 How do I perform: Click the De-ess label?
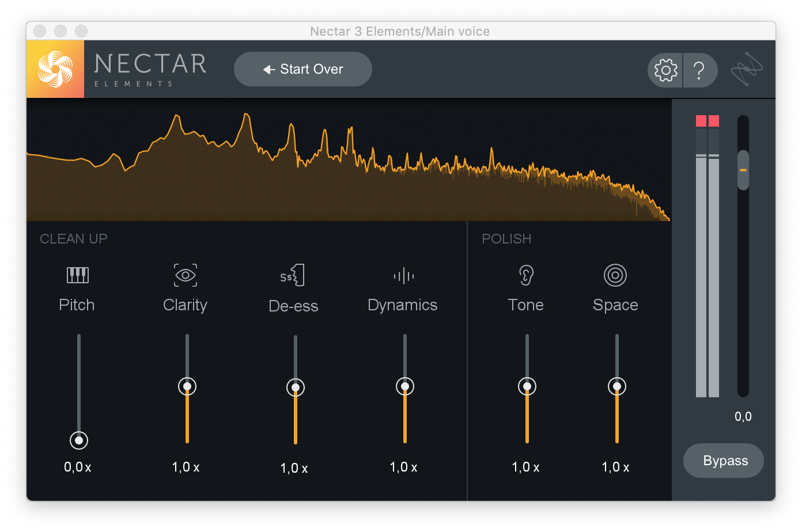click(293, 306)
